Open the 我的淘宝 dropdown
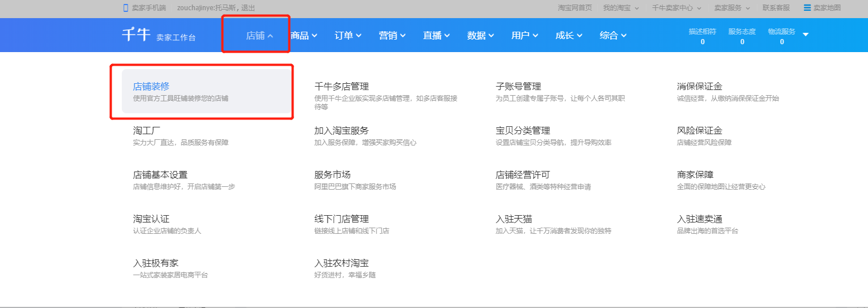 621,8
